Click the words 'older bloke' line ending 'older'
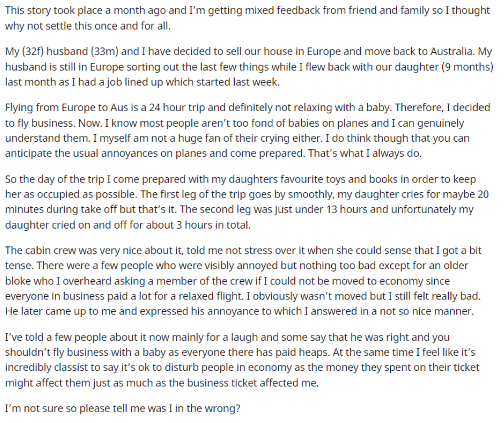The width and height of the screenshot is (504, 423). point(455,266)
